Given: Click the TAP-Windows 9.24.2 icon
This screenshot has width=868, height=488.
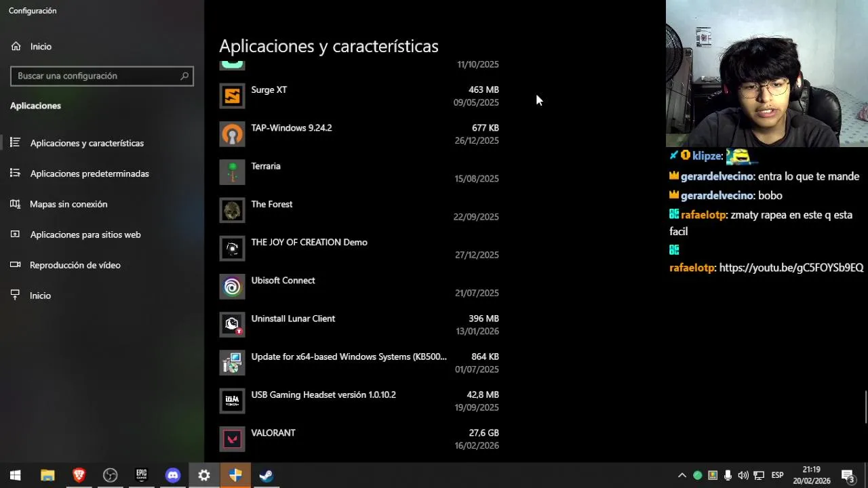Looking at the screenshot, I should click(x=232, y=134).
